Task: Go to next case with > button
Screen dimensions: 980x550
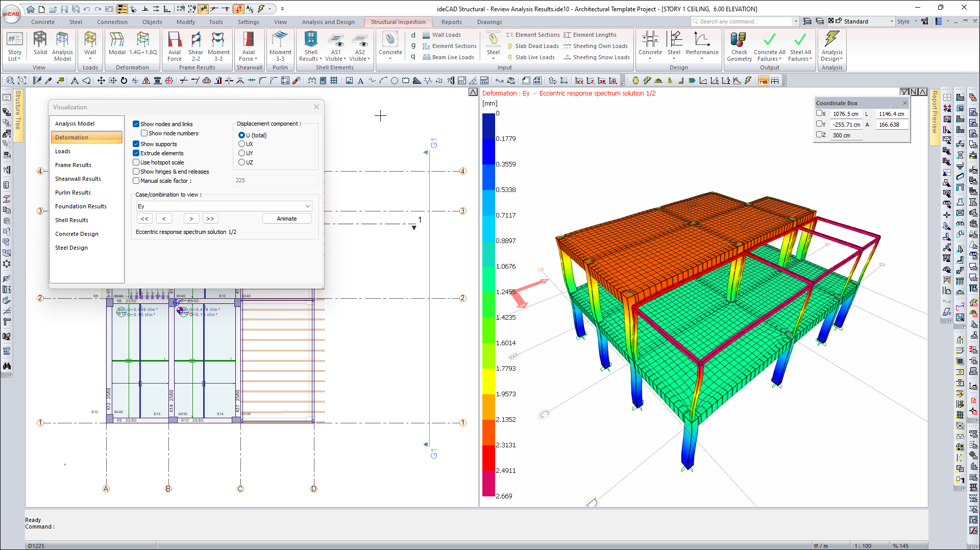Action: [x=191, y=219]
